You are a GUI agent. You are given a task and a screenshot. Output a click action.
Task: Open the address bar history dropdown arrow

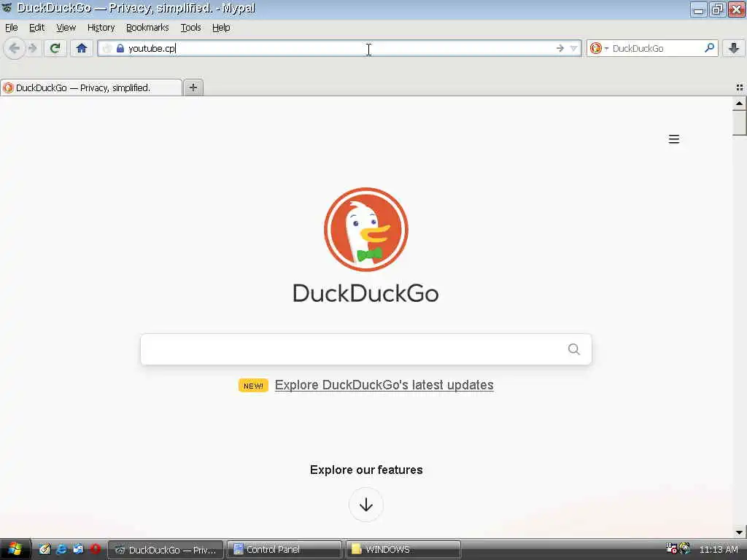[x=573, y=48]
